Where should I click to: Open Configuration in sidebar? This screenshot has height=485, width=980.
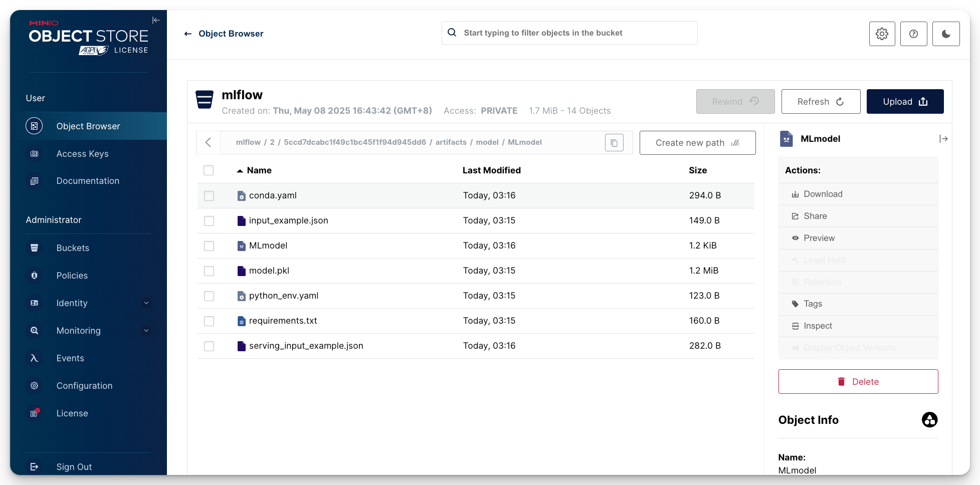point(88,386)
